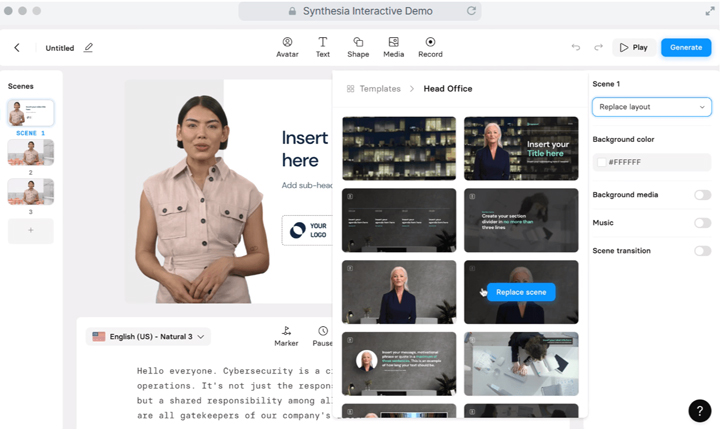
Task: Click the Add sub-heading text on canvas
Action: coord(307,185)
